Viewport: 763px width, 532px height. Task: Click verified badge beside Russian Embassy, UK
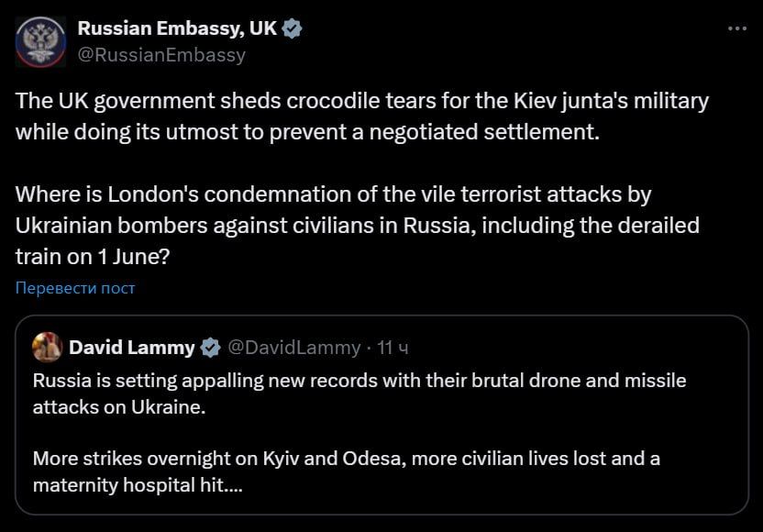click(293, 28)
